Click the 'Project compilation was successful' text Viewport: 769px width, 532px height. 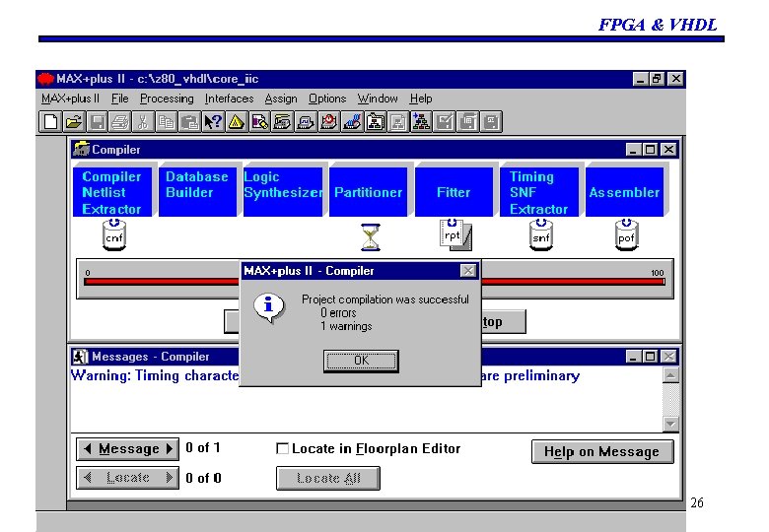coord(384,299)
